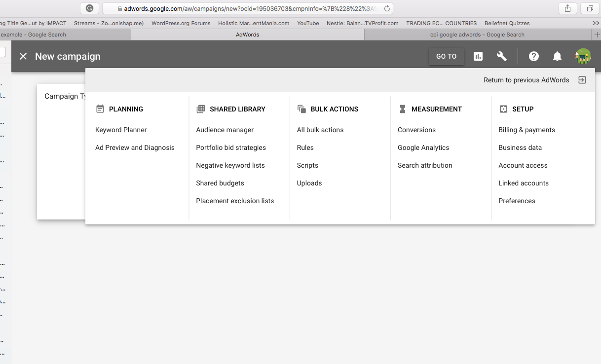Viewport: 601px width, 364px height.
Task: Click the Grammarly extension icon in toolbar
Action: click(89, 8)
